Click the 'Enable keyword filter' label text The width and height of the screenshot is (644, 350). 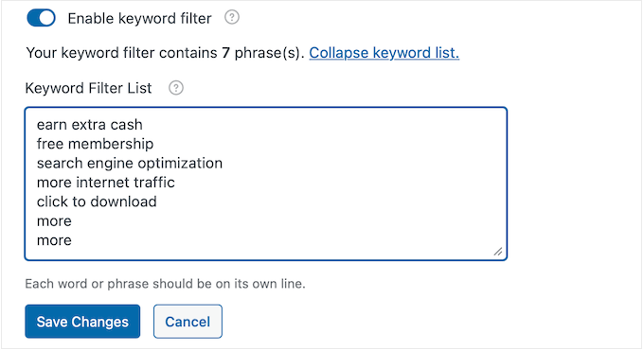coord(139,19)
